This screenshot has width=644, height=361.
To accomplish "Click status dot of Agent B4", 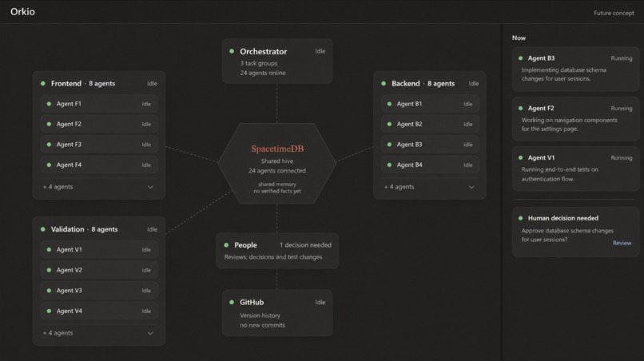I will (x=389, y=165).
